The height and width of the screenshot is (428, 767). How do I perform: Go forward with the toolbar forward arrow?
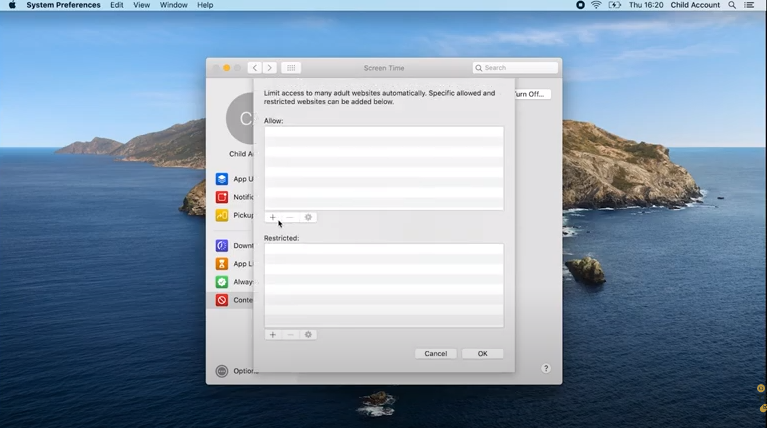coord(270,68)
